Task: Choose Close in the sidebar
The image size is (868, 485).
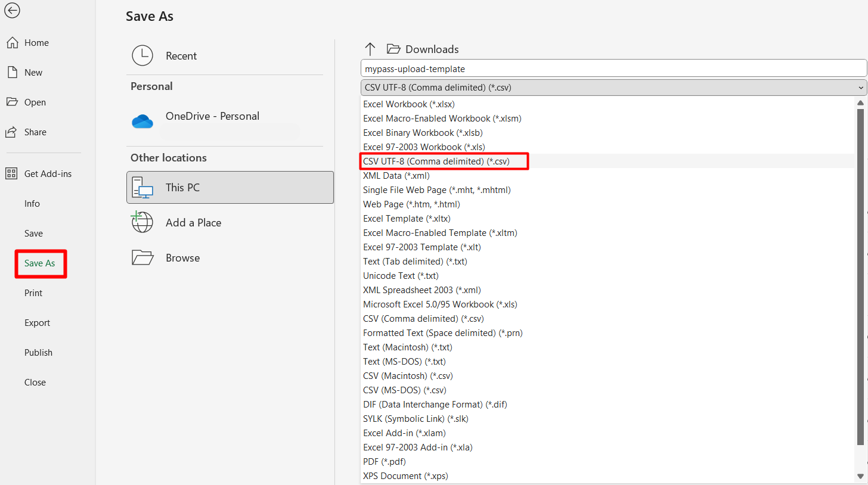Action: (x=35, y=383)
